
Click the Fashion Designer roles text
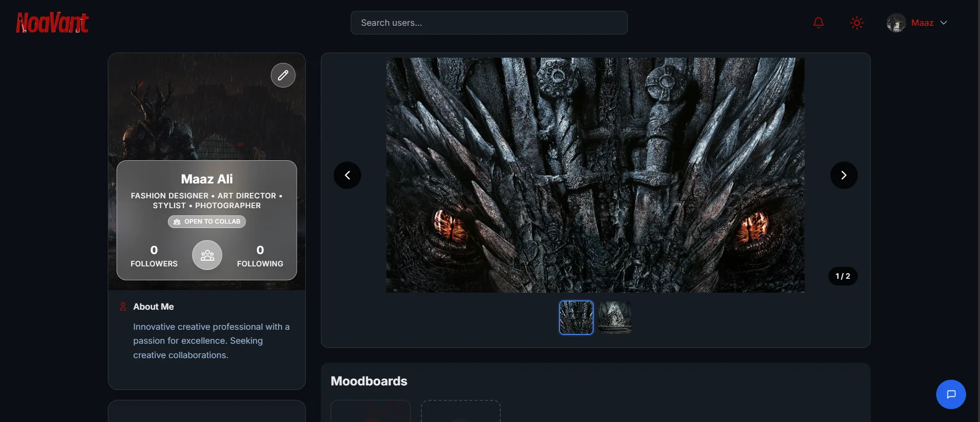pyautogui.click(x=207, y=200)
